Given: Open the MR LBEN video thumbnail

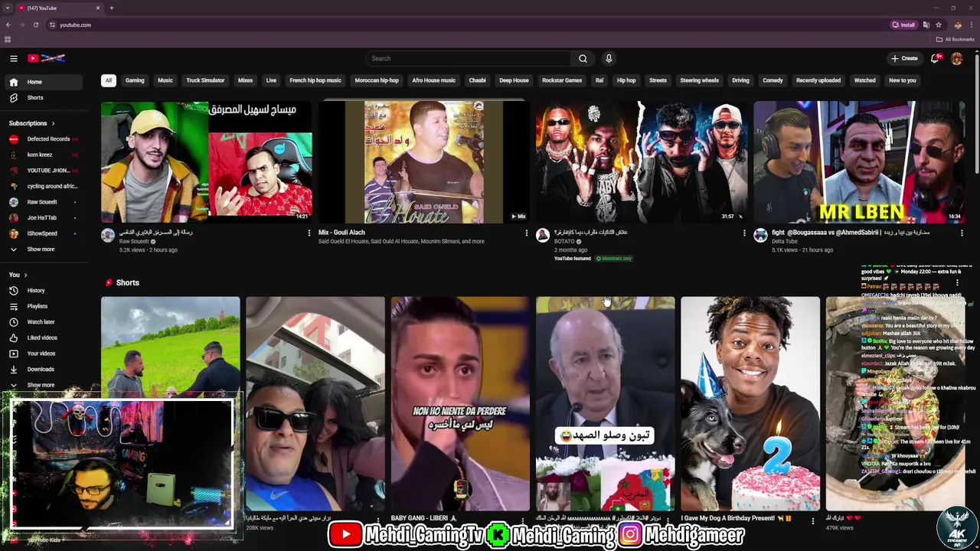Looking at the screenshot, I should pyautogui.click(x=859, y=161).
